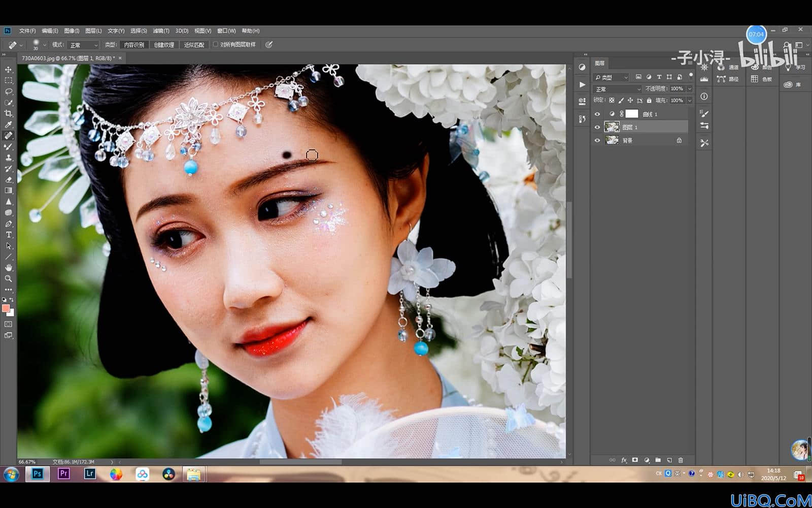Open the History panel icon

point(582,119)
